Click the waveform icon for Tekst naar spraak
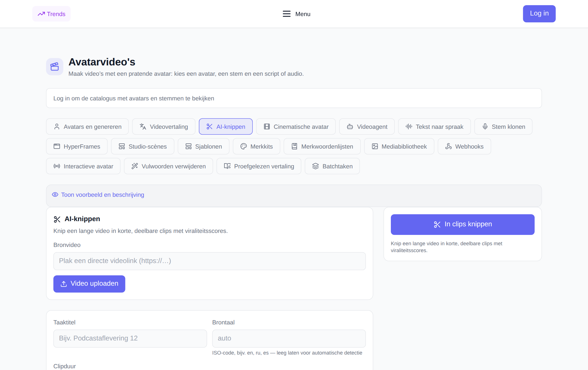Image resolution: width=588 pixels, height=370 pixels. coord(409,126)
